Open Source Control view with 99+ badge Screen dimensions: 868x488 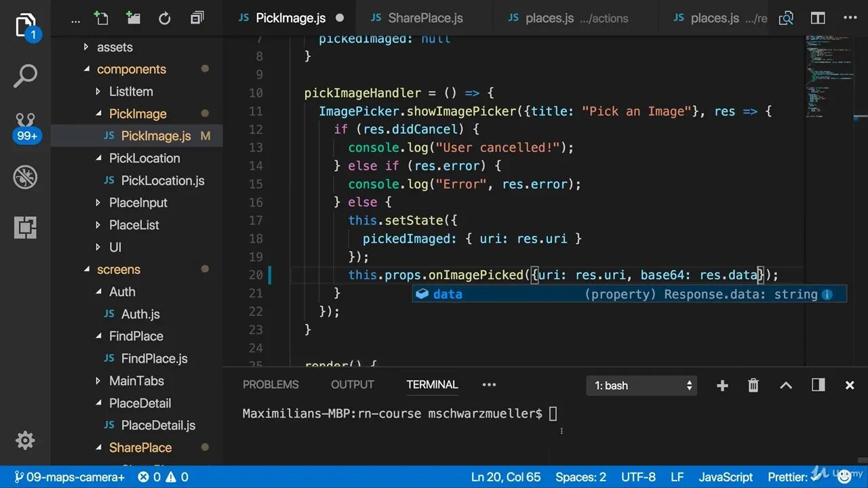tap(26, 127)
